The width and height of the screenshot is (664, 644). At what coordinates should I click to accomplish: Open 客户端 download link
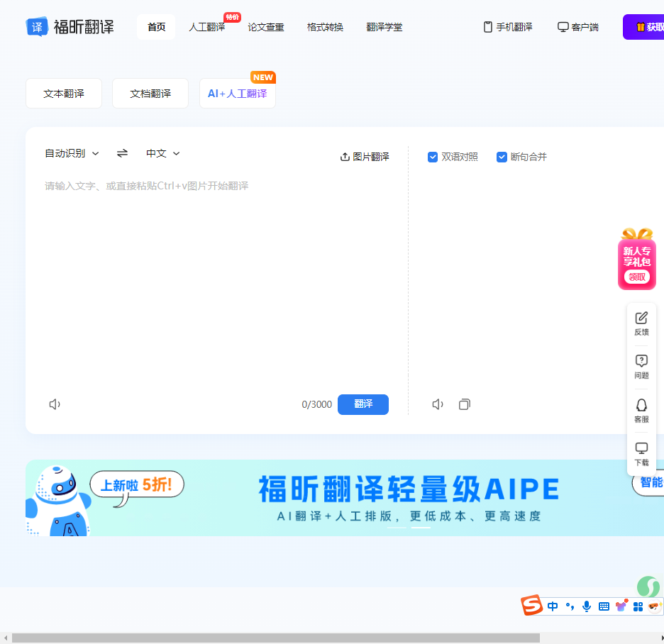578,27
